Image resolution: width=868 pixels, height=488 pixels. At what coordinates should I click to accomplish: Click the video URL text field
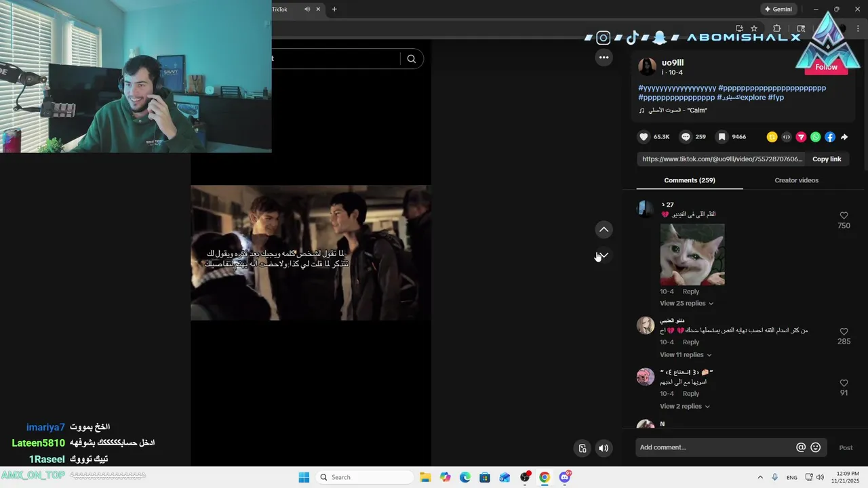[x=722, y=159]
